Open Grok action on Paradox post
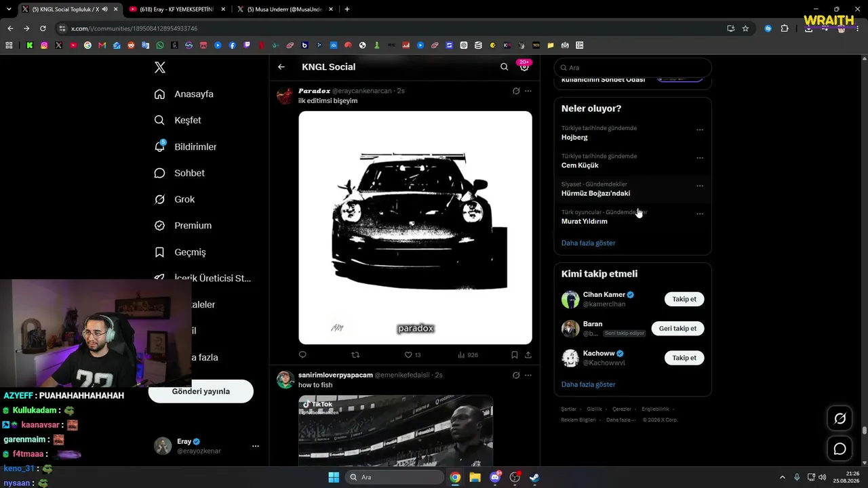868x488 pixels. pos(516,91)
